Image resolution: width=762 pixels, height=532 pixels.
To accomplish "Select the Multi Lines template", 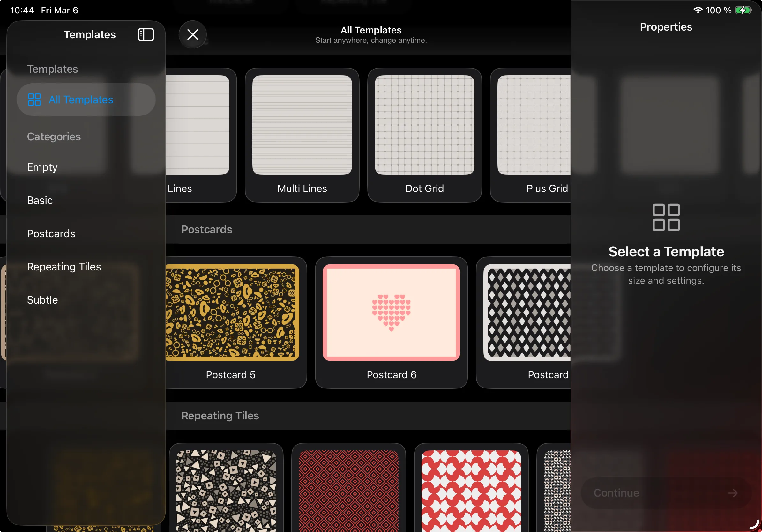I will pyautogui.click(x=302, y=125).
